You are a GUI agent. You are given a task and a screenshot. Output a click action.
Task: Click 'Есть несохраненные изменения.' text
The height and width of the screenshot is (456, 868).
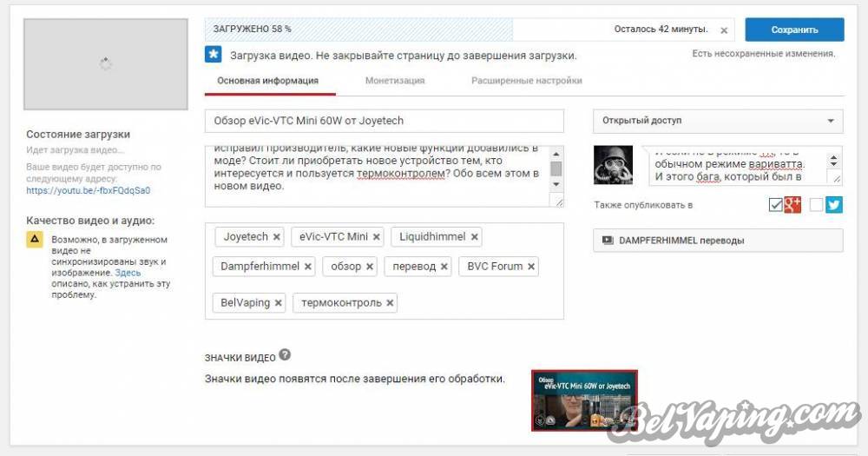764,54
